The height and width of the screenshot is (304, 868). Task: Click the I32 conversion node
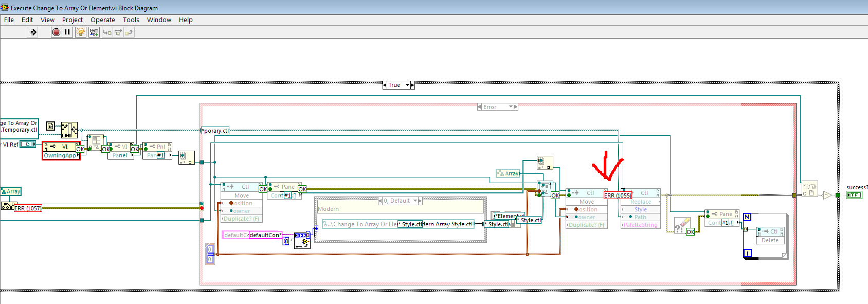click(x=302, y=235)
